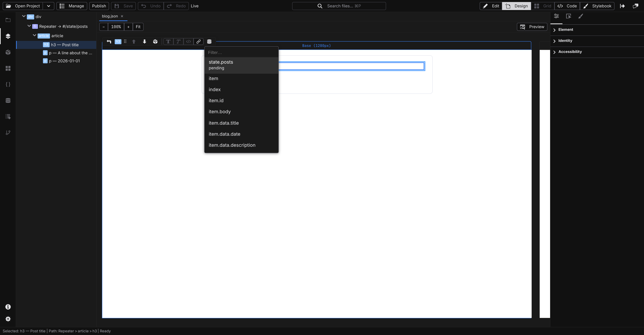Click the component cube icon in floating toolbar
The height and width of the screenshot is (335, 644).
coord(155,41)
